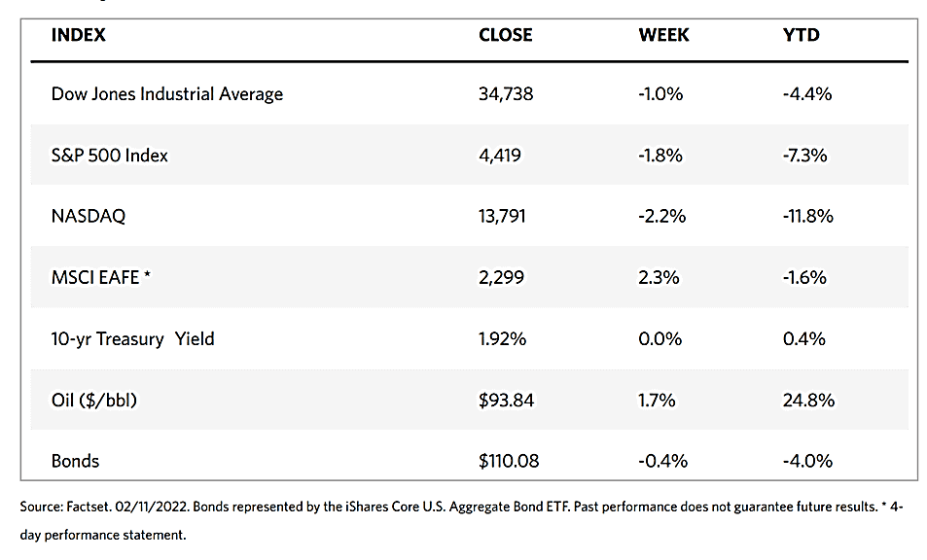Click the WEEK column header
This screenshot has height=560, width=927.
(663, 35)
